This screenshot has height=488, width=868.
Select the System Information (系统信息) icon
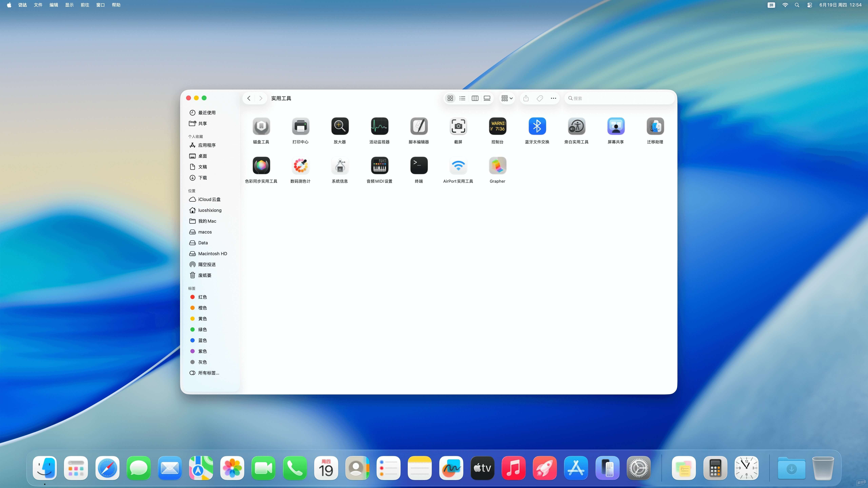point(340,165)
